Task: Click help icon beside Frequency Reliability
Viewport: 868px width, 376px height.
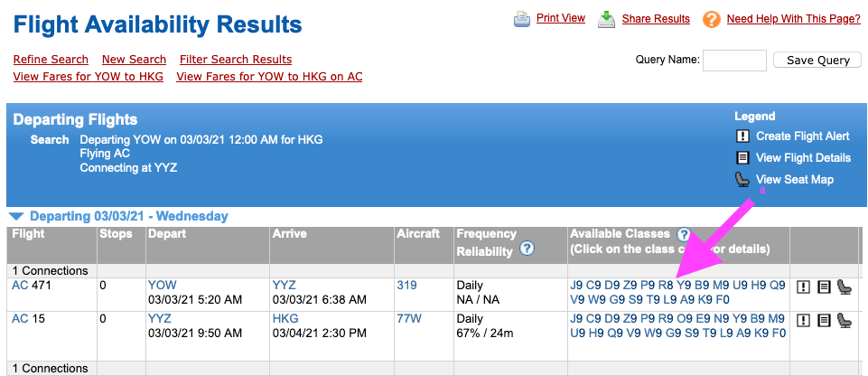Action: click(527, 249)
